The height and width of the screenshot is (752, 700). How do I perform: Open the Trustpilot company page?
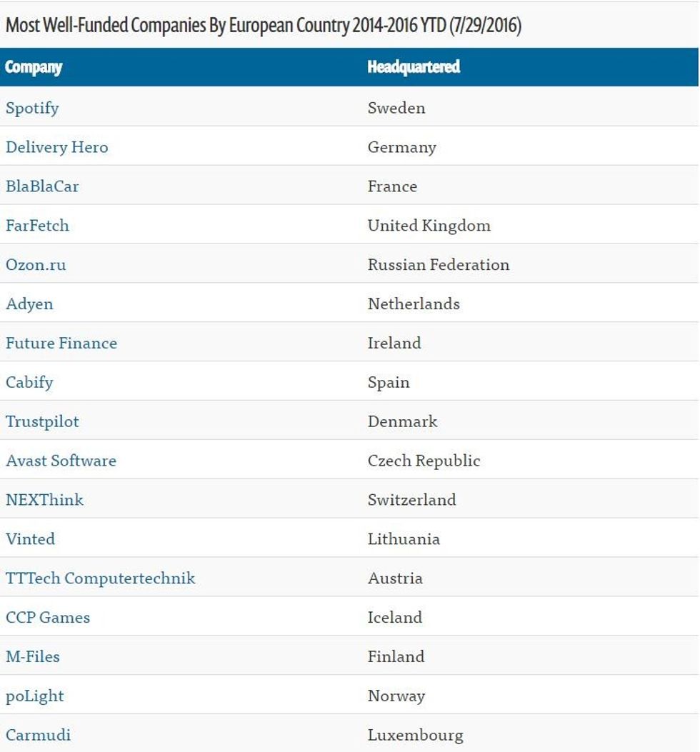coord(42,421)
